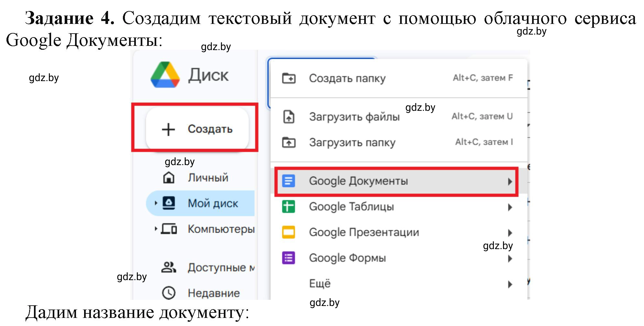Choose Загрузить папку menu entry

pyautogui.click(x=399, y=142)
